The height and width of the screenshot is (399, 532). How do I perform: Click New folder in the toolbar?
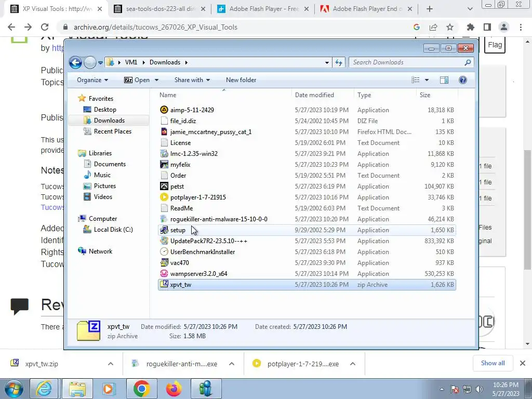pyautogui.click(x=241, y=80)
